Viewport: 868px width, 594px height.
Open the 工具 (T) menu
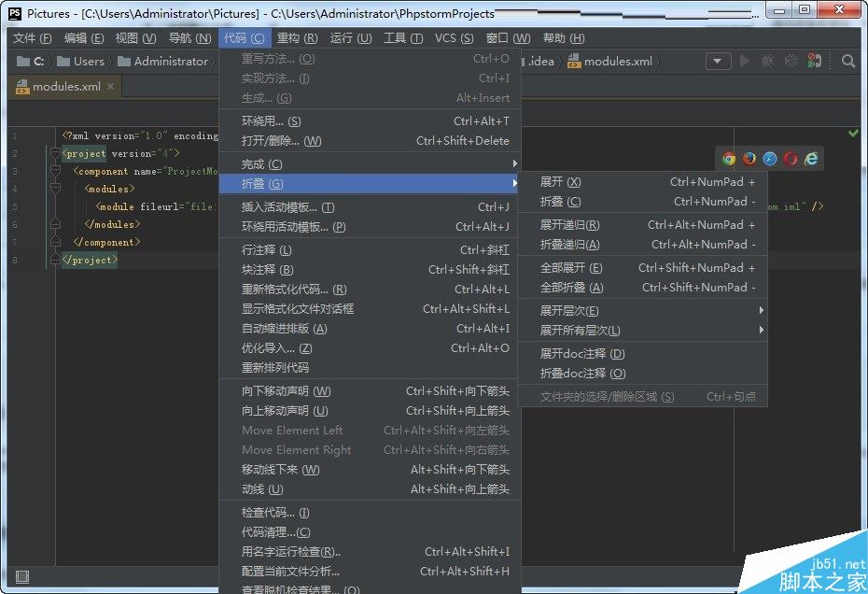click(x=403, y=37)
